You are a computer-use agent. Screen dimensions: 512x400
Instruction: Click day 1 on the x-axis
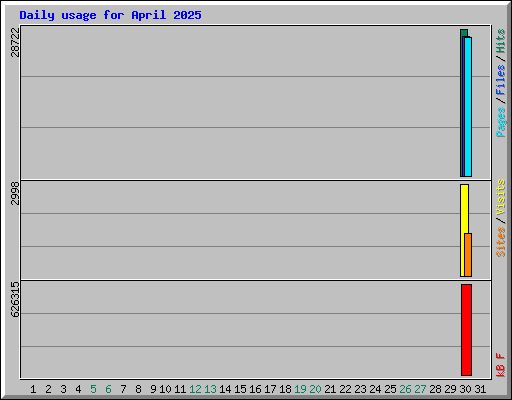coord(33,389)
